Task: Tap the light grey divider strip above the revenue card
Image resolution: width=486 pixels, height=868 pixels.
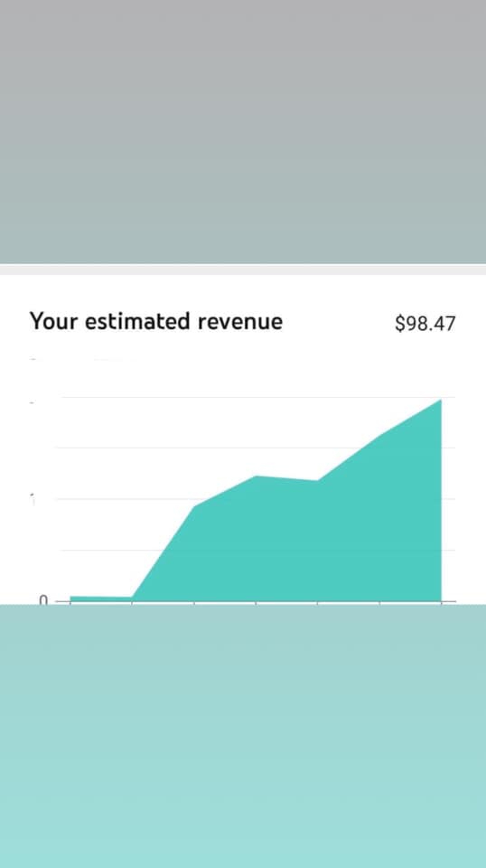Action: [x=243, y=269]
